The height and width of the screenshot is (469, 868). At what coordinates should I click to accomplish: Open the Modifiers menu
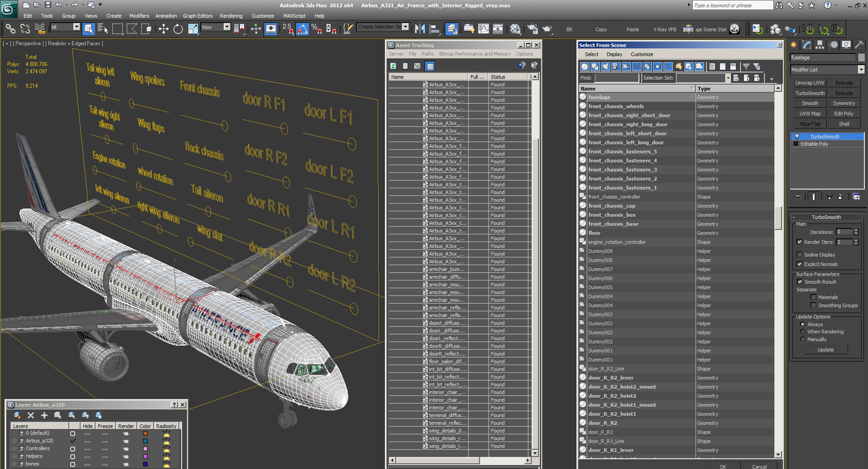139,16
